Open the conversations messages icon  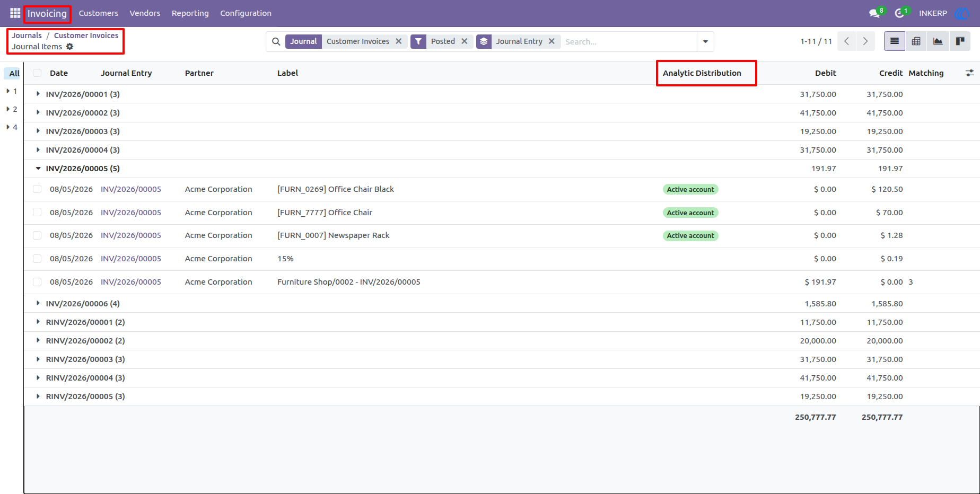pos(874,13)
